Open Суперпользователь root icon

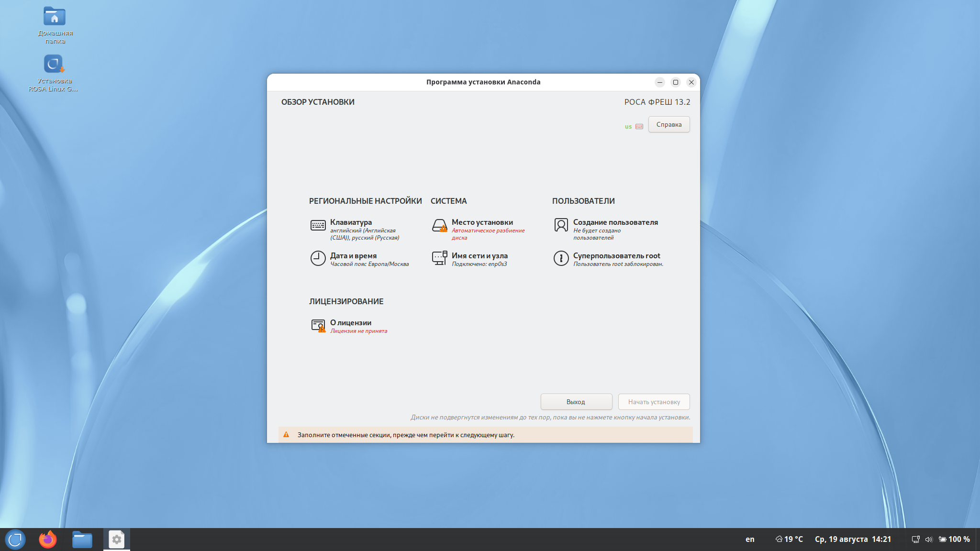[x=561, y=258]
